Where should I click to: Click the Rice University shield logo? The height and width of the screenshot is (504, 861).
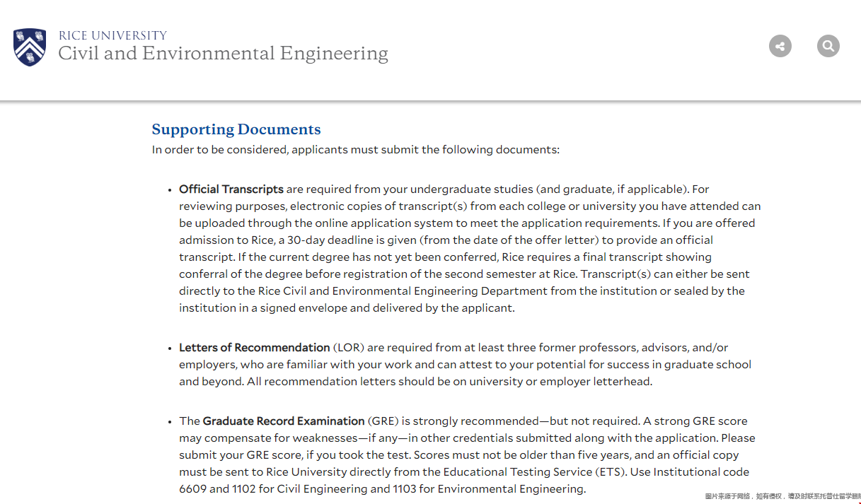click(30, 47)
